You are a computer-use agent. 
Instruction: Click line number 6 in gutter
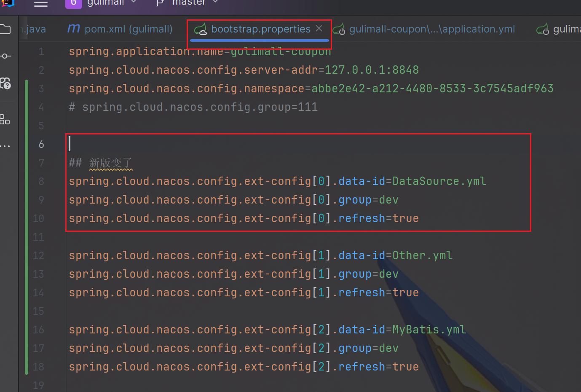tap(41, 144)
